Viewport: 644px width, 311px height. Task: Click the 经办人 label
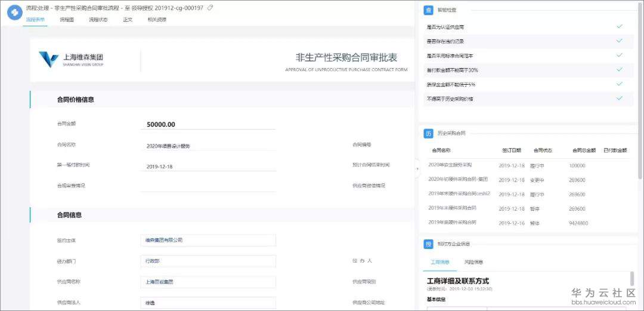[x=363, y=261]
